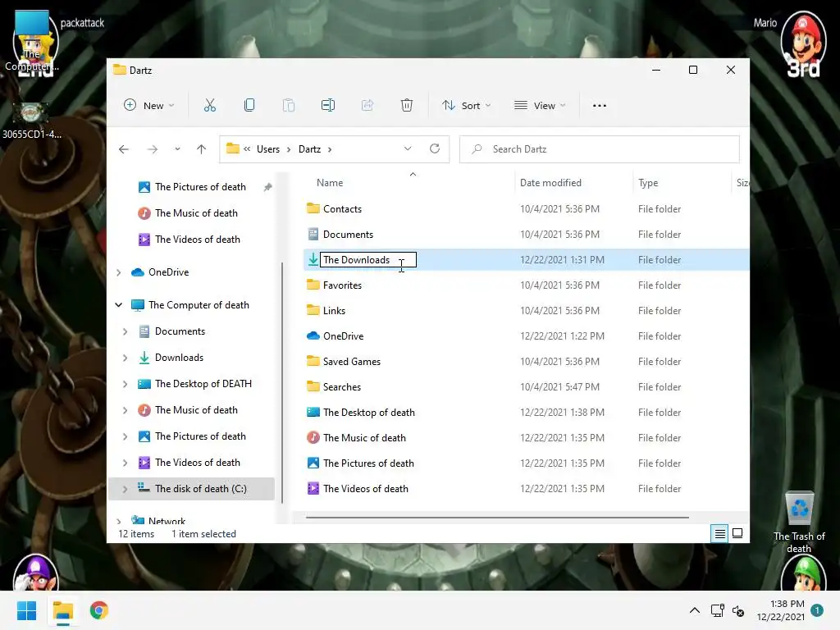The image size is (840, 630).
Task: Click File Explorer taskbar icon
Action: click(62, 610)
